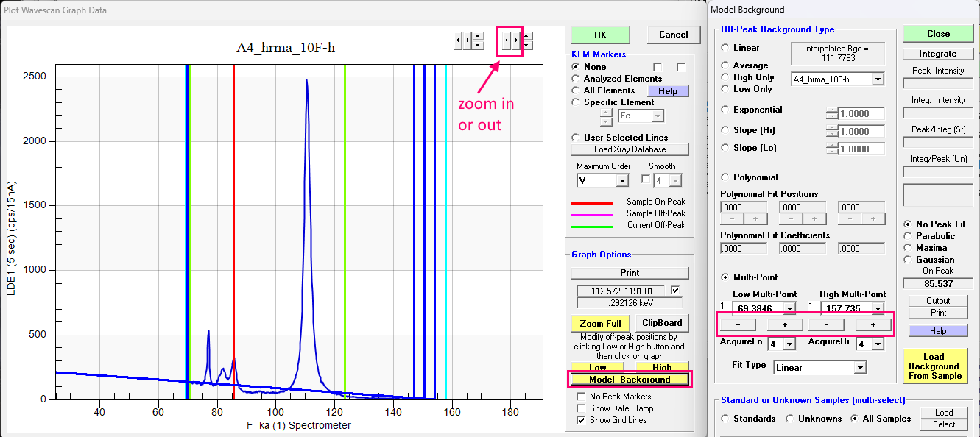The width and height of the screenshot is (980, 437).
Task: Click the minus button under Low Multi-Point
Action: coord(738,324)
